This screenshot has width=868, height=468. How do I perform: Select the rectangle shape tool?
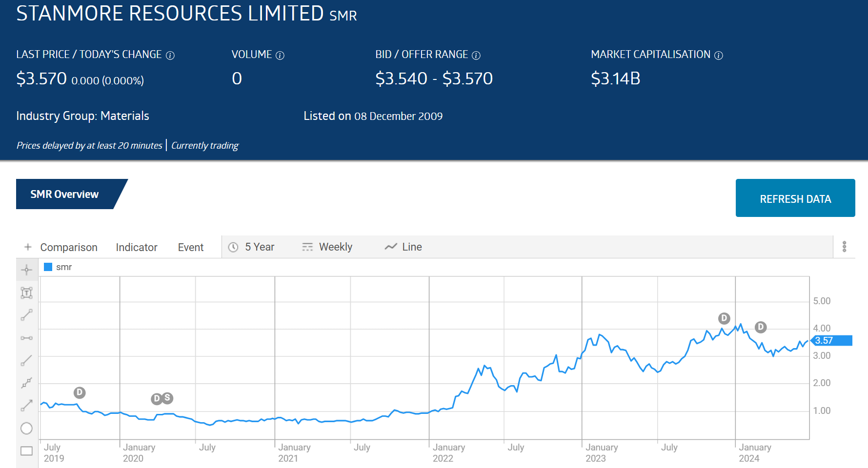[x=27, y=451]
